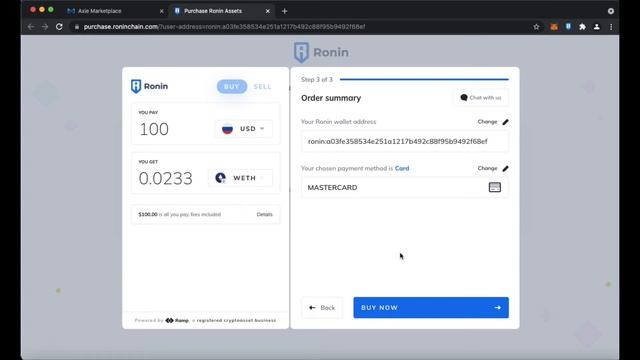This screenshot has width=640, height=360.
Task: Click the You Get amount 0.0233
Action: point(165,178)
